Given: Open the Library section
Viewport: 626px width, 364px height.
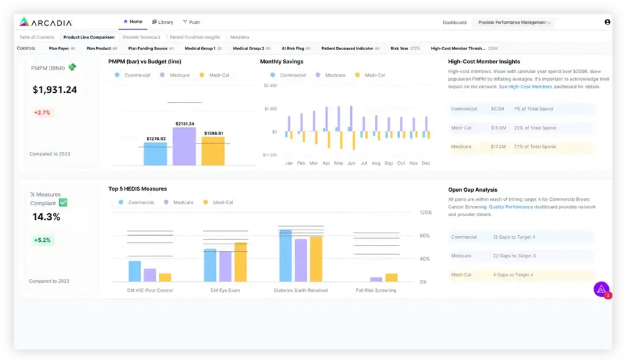Looking at the screenshot, I should pyautogui.click(x=163, y=23).
